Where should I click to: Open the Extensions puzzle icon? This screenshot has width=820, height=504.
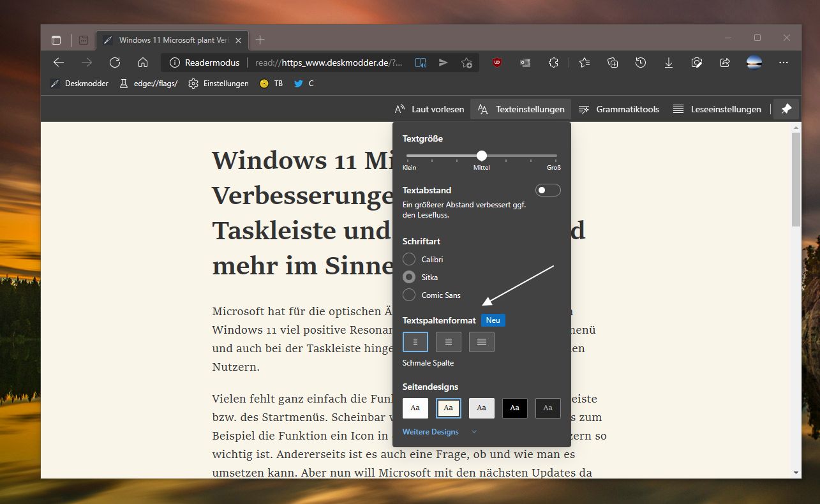click(553, 63)
